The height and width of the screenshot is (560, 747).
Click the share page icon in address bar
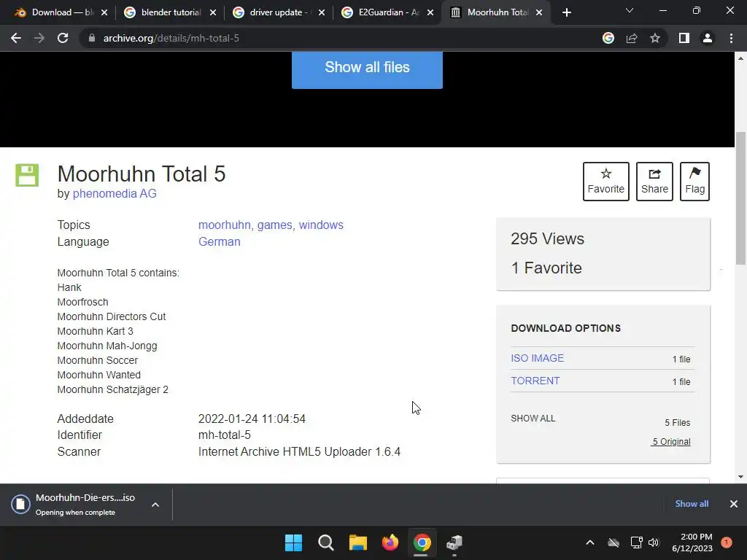coord(632,38)
